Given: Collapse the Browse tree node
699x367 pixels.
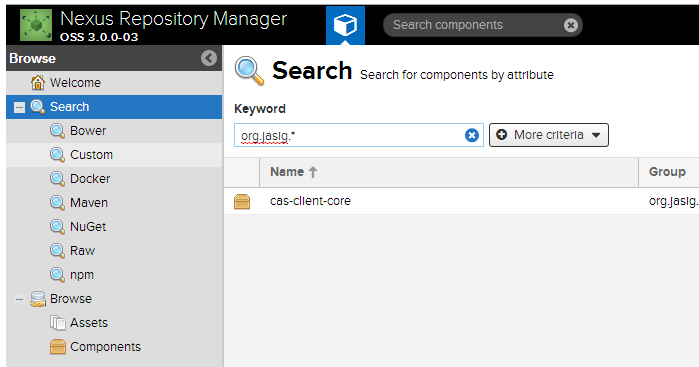Looking at the screenshot, I should (x=19, y=299).
